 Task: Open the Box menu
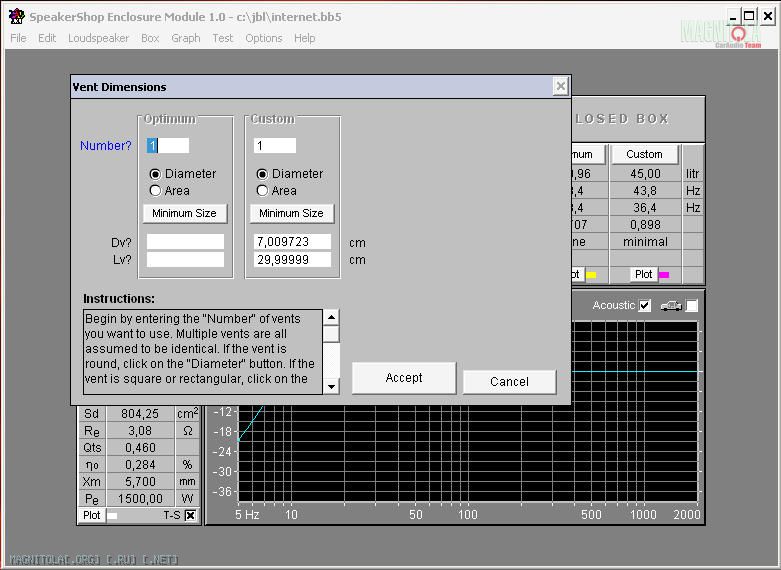click(150, 38)
